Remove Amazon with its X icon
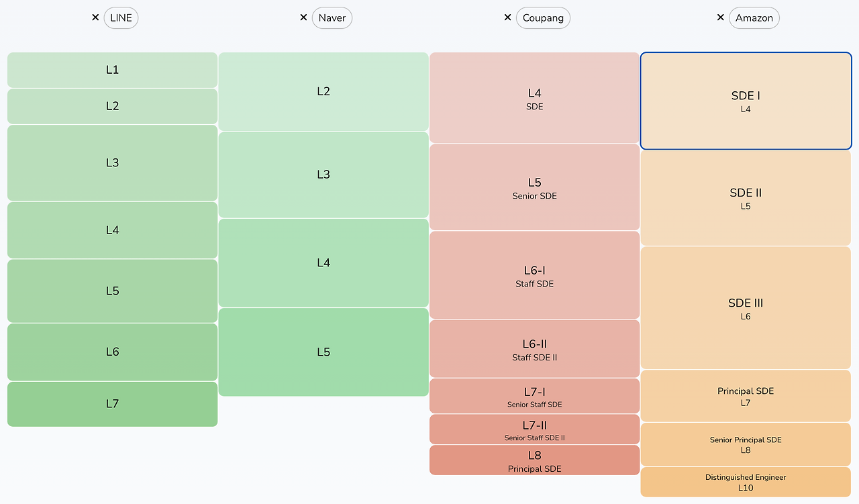Viewport: 859px width, 504px height. pyautogui.click(x=721, y=17)
